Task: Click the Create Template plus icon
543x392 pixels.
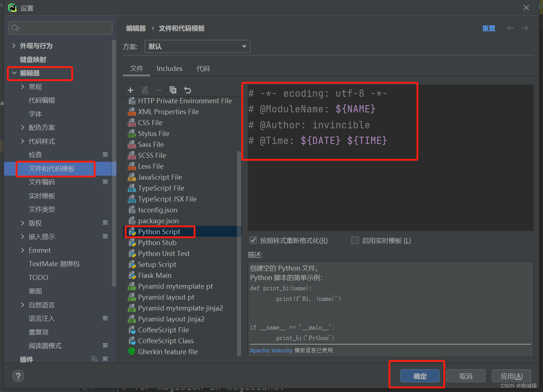Action: pyautogui.click(x=131, y=90)
